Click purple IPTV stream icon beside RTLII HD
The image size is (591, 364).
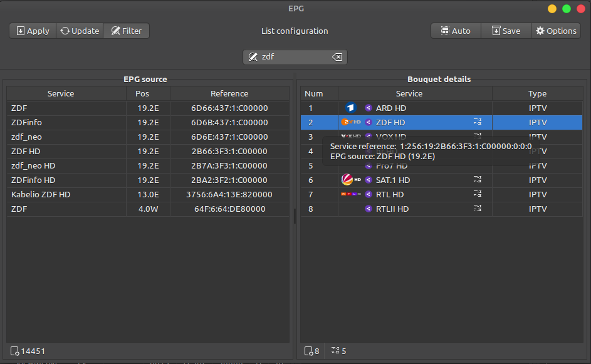(x=369, y=209)
